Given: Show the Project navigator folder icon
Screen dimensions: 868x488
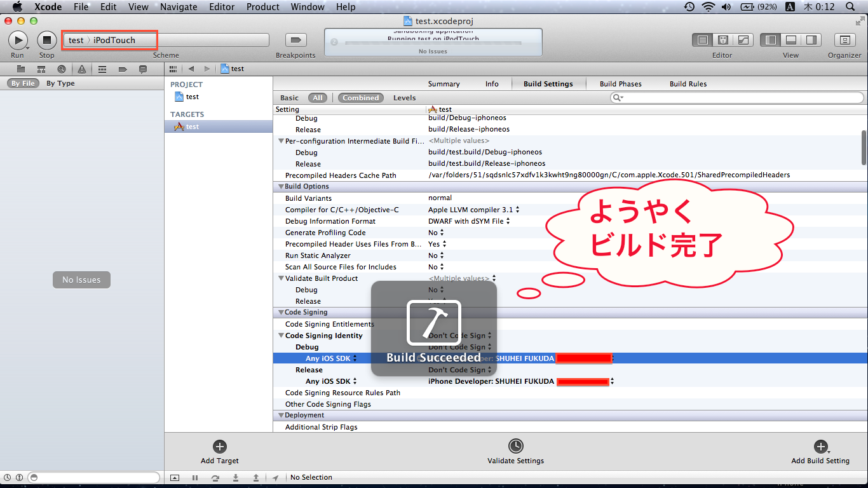Looking at the screenshot, I should tap(21, 69).
